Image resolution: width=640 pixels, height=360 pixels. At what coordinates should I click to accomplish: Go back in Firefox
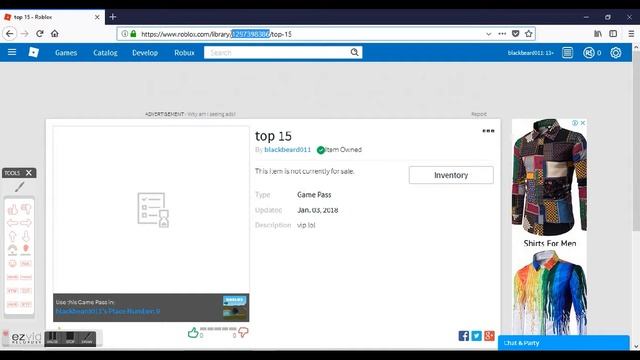point(10,33)
